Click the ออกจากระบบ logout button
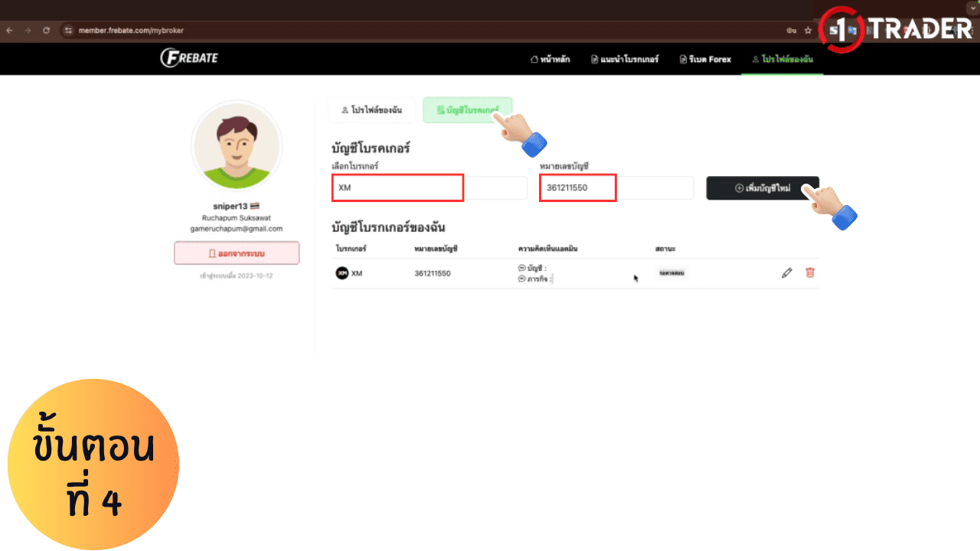 tap(237, 253)
